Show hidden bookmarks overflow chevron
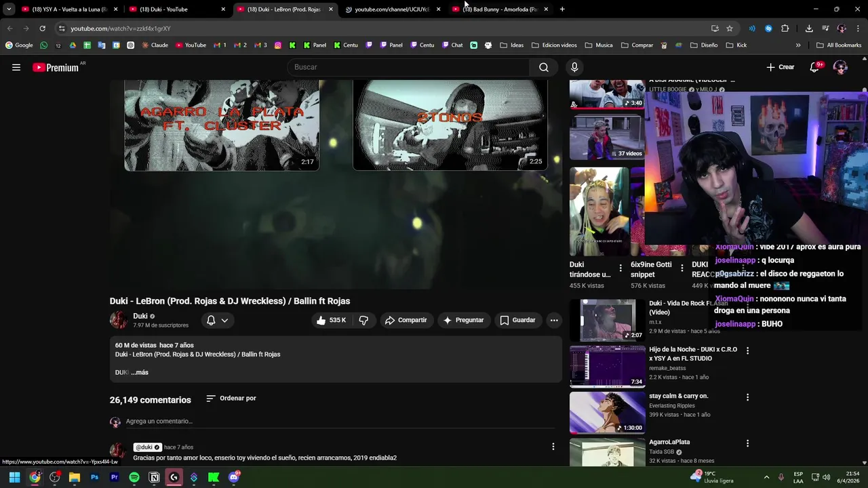Screen dimensions: 868x488 [x=798, y=45]
